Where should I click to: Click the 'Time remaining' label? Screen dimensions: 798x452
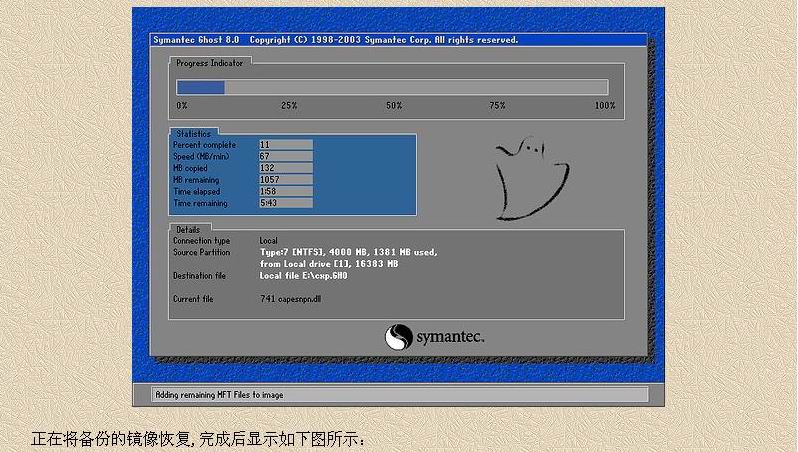pos(200,203)
